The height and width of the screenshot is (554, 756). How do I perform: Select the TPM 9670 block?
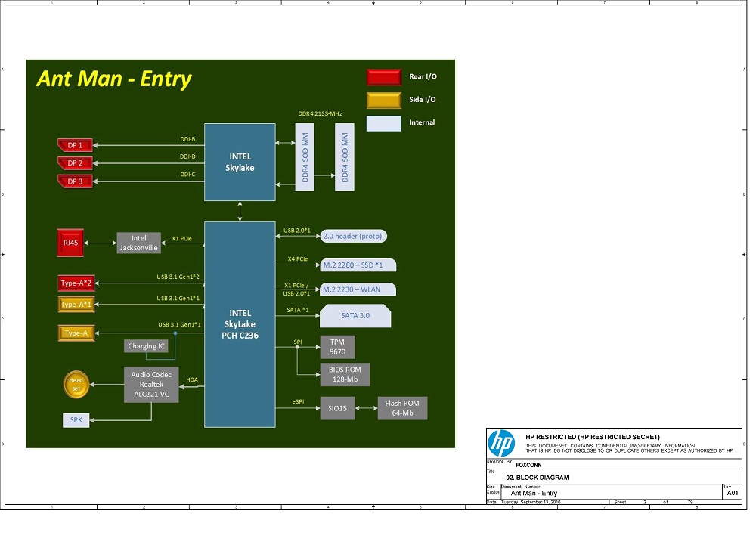tap(337, 347)
